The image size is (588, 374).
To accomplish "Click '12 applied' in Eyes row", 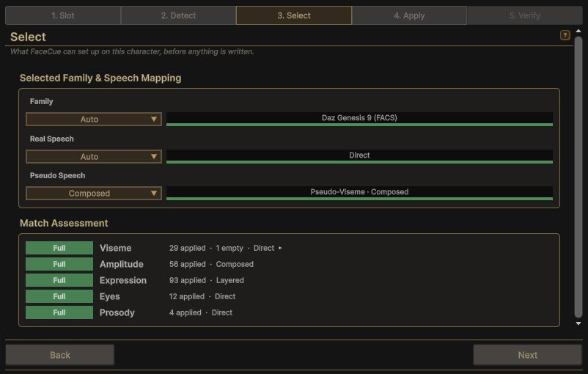I will [x=187, y=296].
